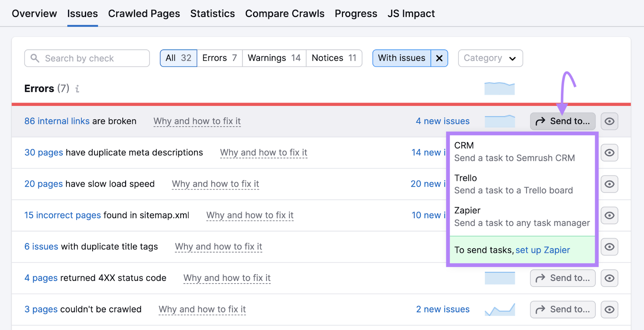Click the With issues filter chip

coord(402,58)
